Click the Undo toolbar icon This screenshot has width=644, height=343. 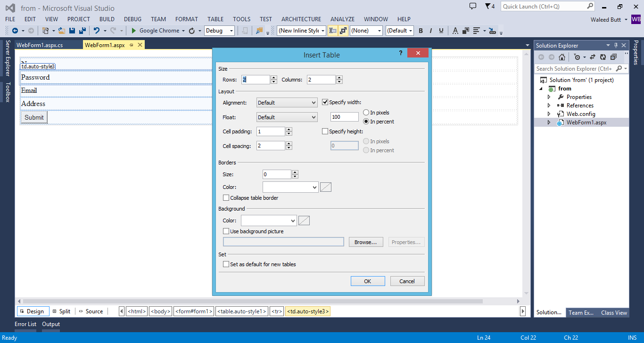(x=97, y=30)
